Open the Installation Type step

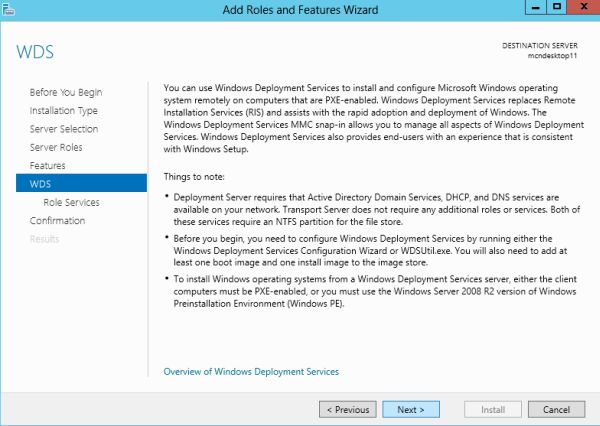(64, 111)
